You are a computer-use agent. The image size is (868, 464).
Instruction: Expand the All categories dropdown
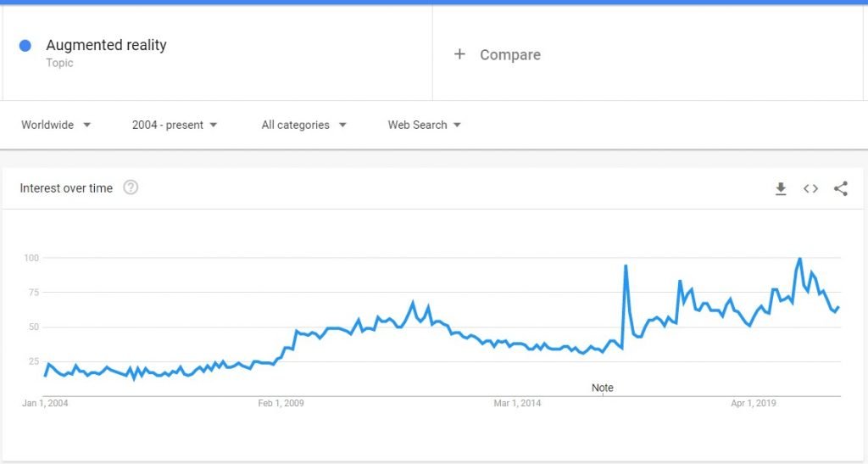pyautogui.click(x=304, y=126)
